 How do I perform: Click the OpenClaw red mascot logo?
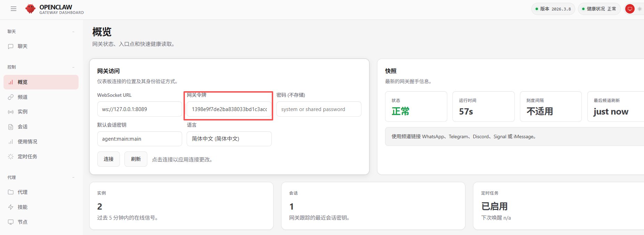tap(31, 9)
